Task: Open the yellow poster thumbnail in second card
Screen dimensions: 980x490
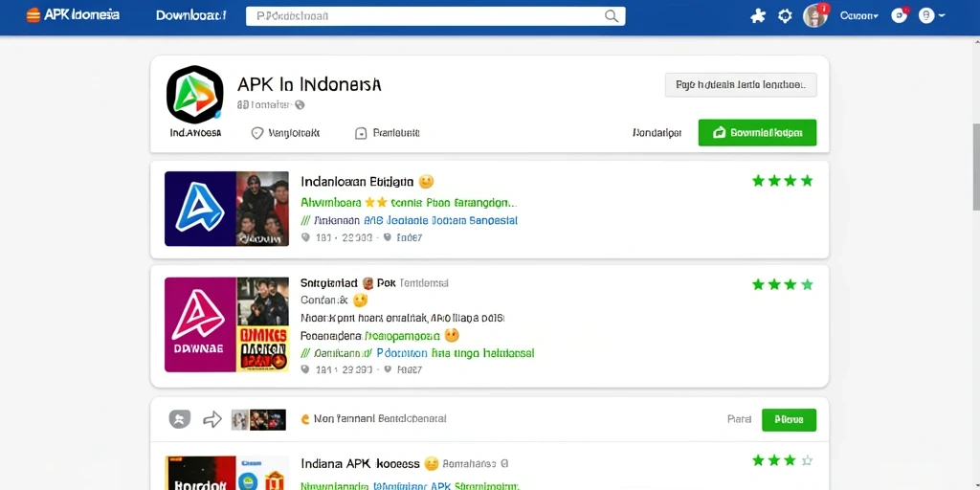Action: 262,348
